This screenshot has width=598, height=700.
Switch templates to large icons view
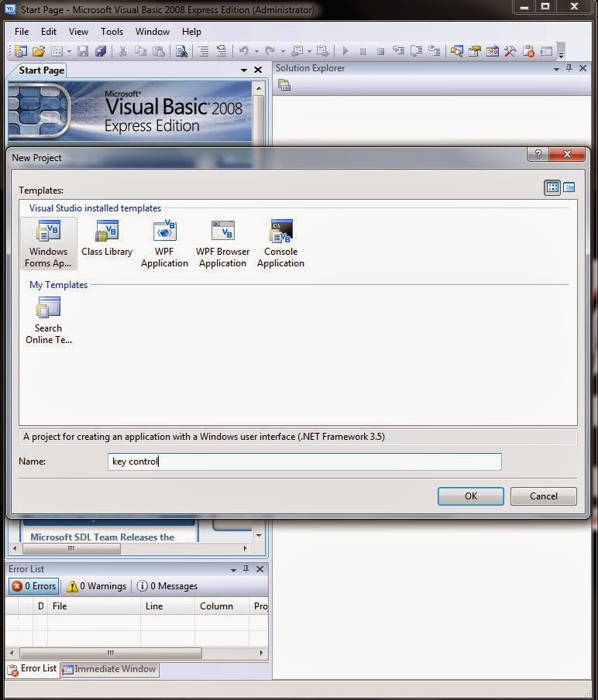point(552,187)
